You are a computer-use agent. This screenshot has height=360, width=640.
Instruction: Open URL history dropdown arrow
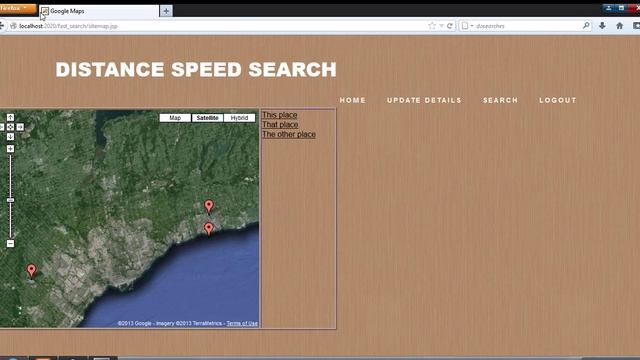click(441, 26)
